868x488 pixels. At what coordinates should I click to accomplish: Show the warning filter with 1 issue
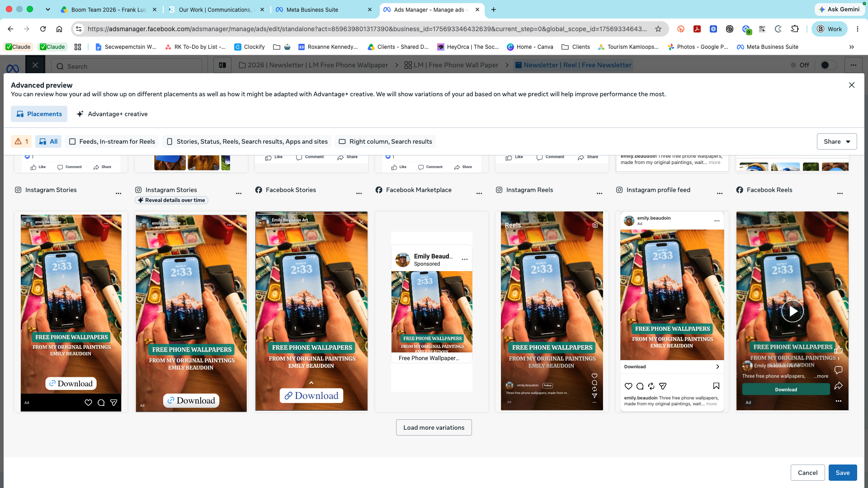21,141
